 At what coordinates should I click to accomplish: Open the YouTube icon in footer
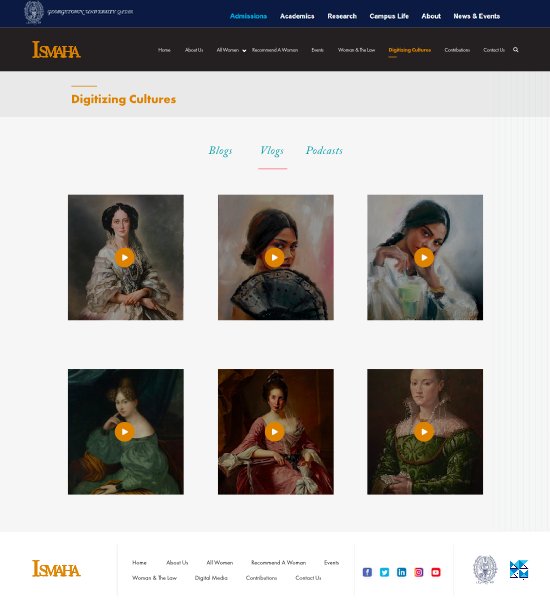(x=436, y=572)
